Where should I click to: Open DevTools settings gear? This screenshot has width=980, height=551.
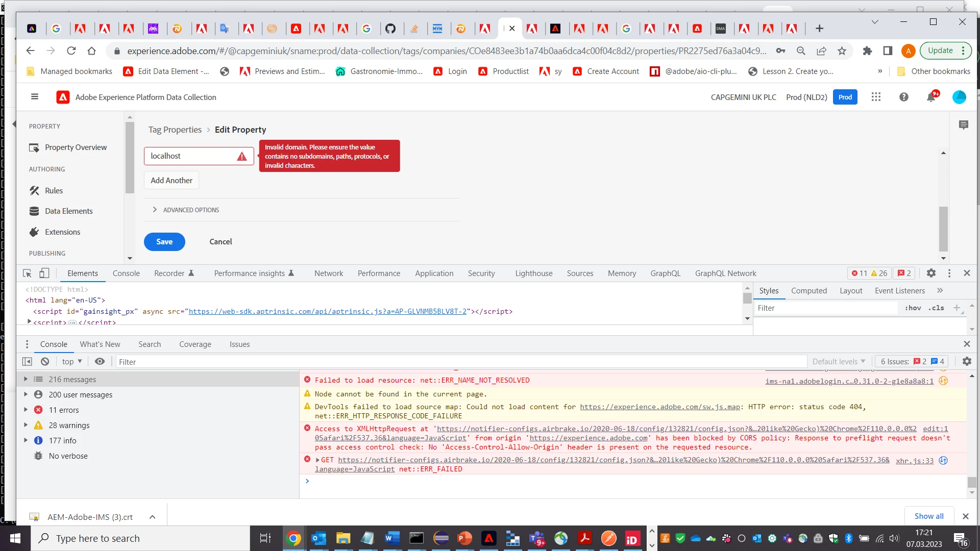click(931, 273)
